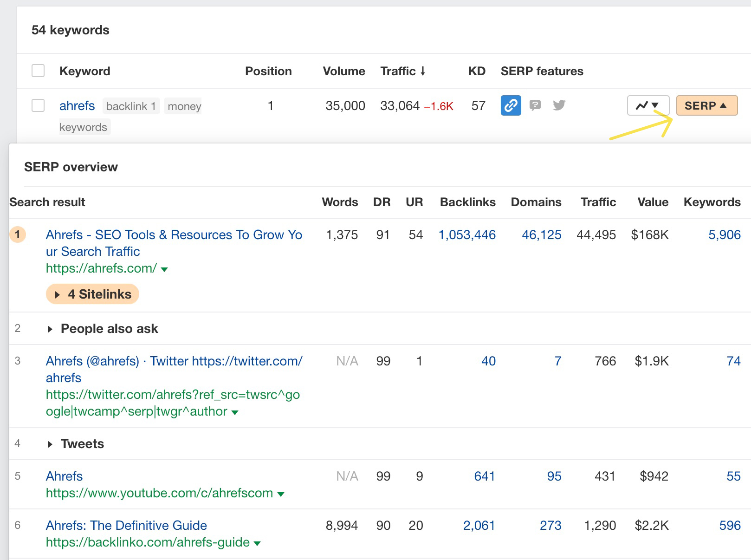751x560 pixels.
Task: Click the Traffic descending sort arrow
Action: coord(423,71)
